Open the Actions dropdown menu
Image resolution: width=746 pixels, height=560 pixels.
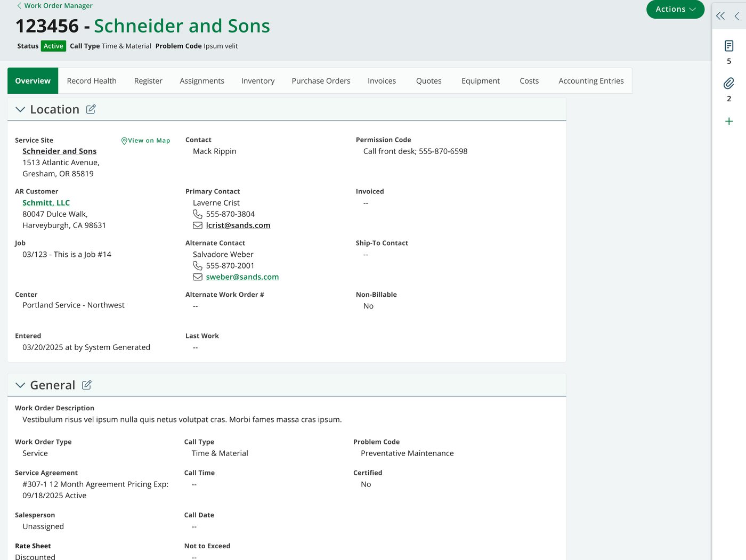click(x=675, y=9)
